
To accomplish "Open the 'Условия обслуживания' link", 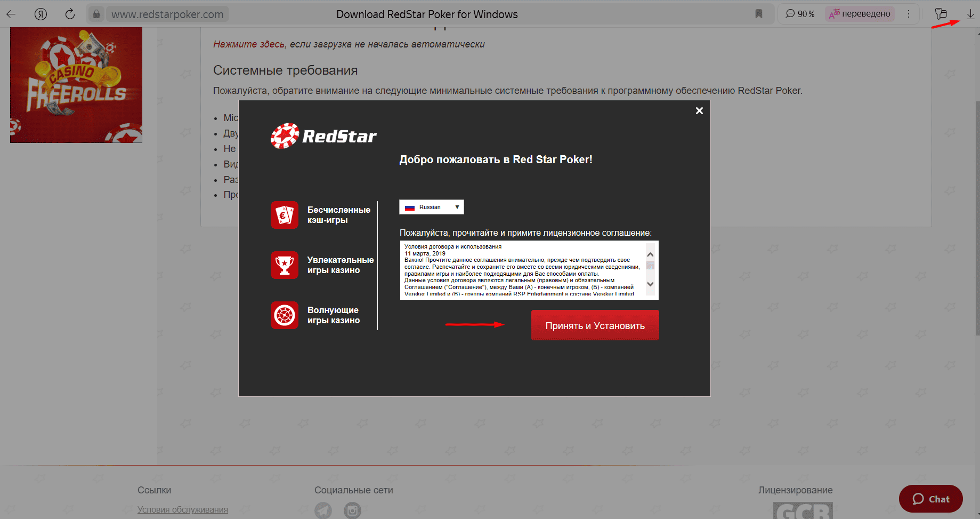I will (182, 509).
